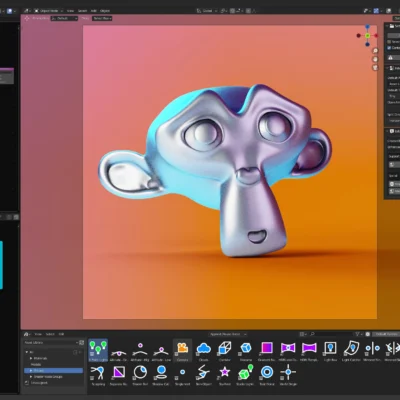Select the Shadow Catcher asset

point(161,375)
